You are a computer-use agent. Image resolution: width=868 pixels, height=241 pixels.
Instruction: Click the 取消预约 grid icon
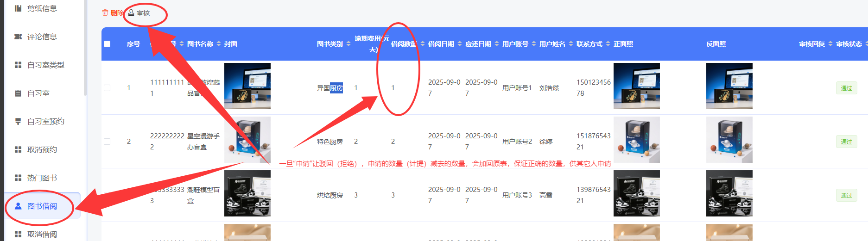click(x=18, y=149)
